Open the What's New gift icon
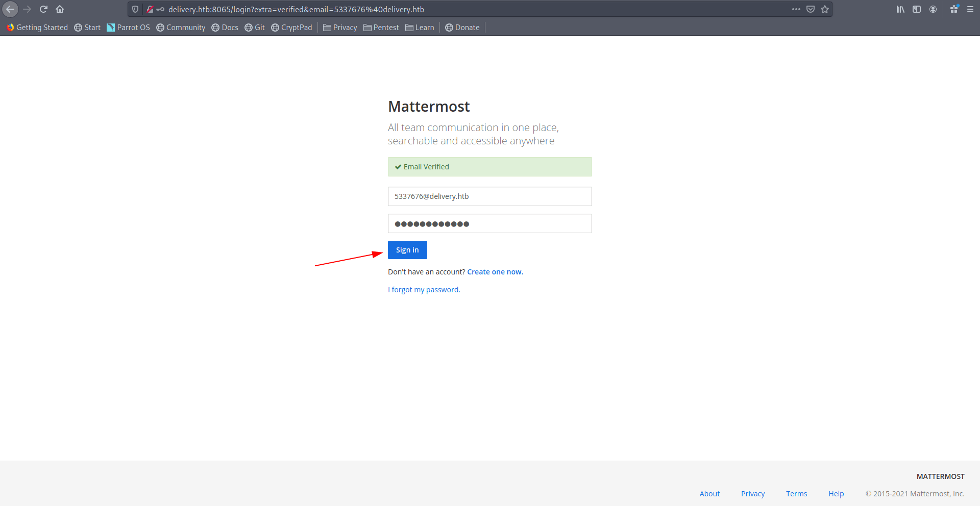Image resolution: width=980 pixels, height=506 pixels. pyautogui.click(x=954, y=9)
